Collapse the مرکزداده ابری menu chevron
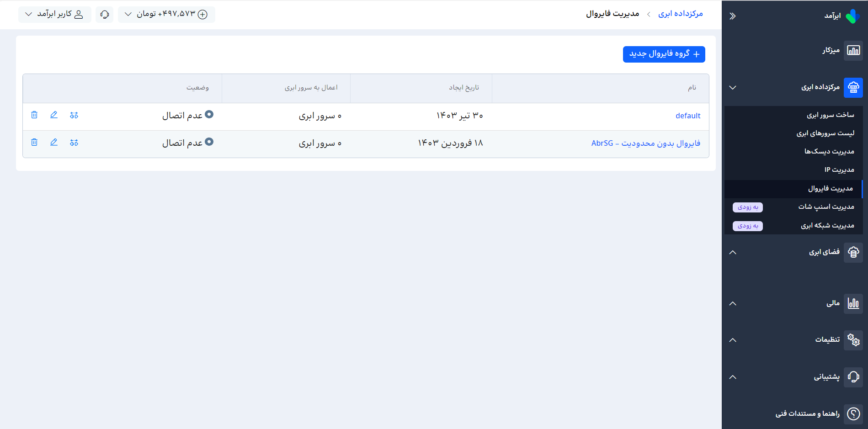This screenshot has height=429, width=868. click(733, 87)
